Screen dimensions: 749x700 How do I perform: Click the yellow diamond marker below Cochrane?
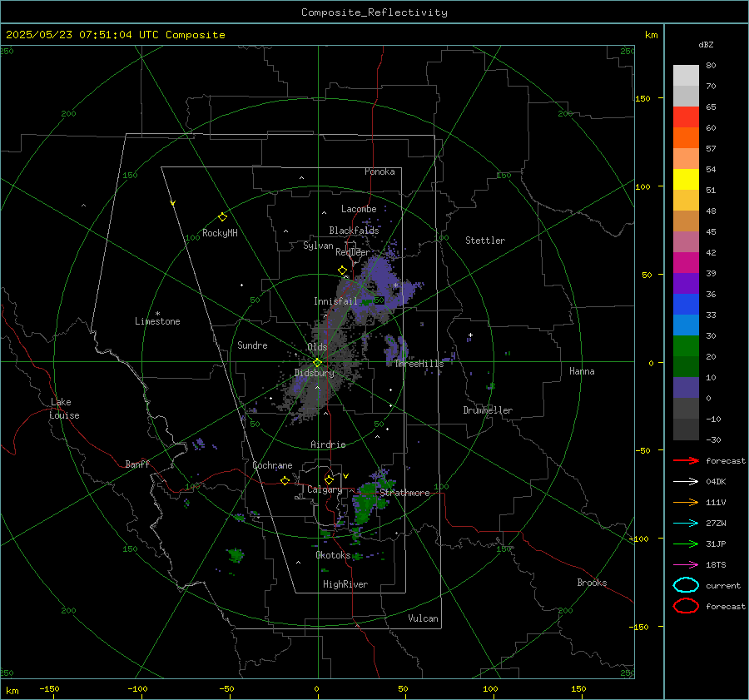pyautogui.click(x=285, y=480)
